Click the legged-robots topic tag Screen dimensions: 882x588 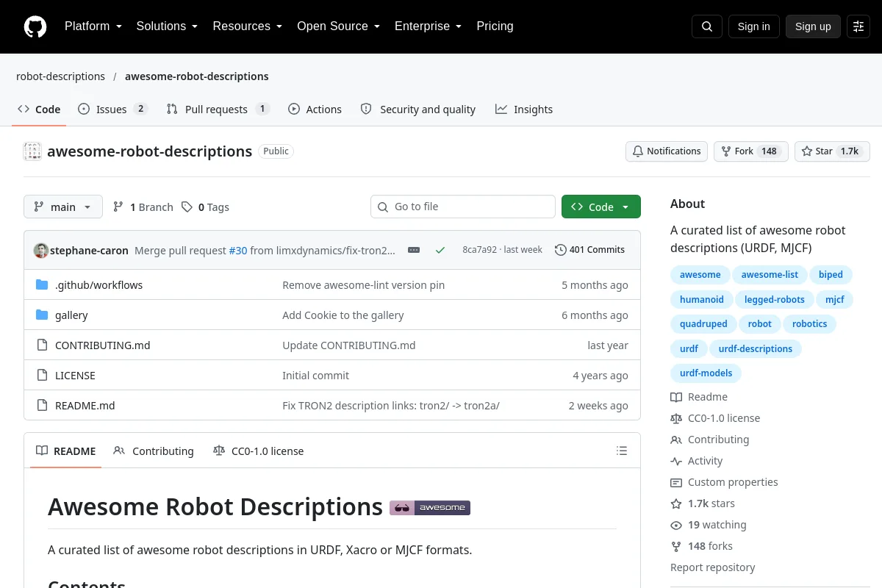pyautogui.click(x=775, y=299)
